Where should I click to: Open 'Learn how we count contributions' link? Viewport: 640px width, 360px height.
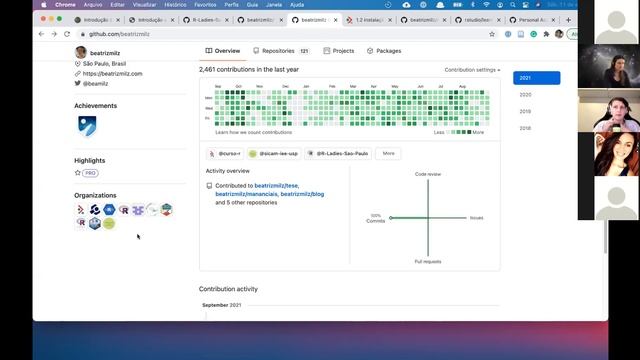pos(253,133)
